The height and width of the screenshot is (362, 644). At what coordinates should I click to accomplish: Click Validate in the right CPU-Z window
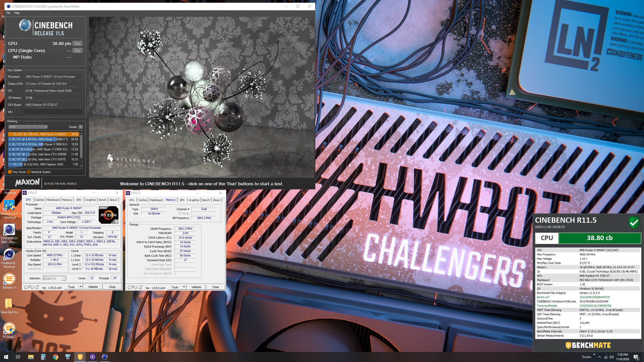pos(196,287)
